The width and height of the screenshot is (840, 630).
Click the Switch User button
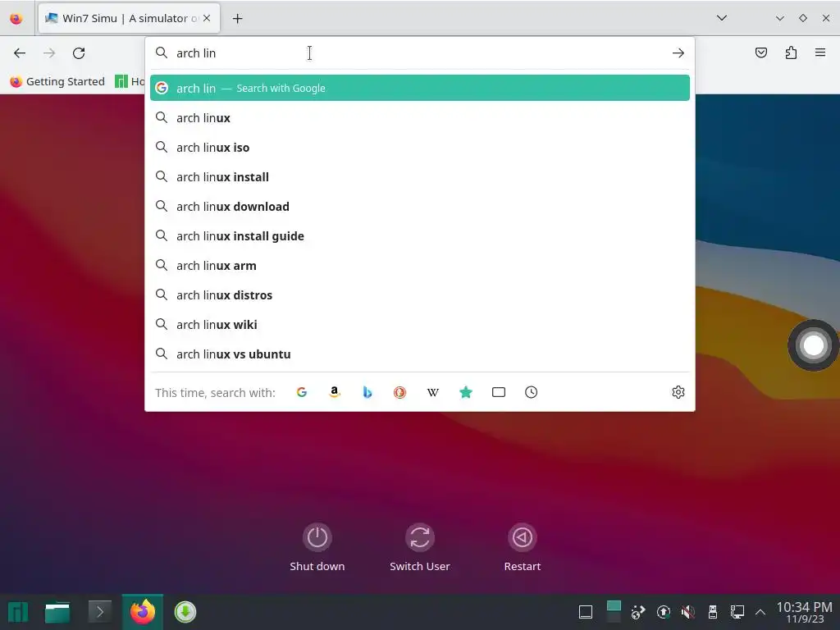point(420,547)
